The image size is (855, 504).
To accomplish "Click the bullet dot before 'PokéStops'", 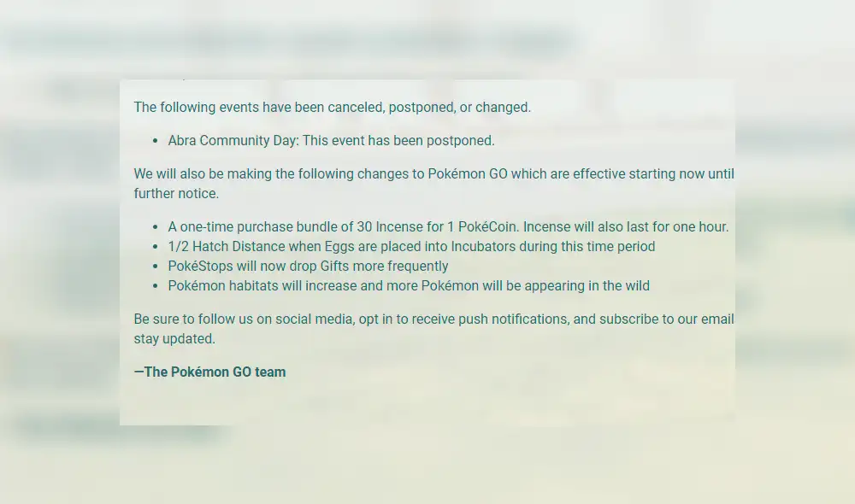I will pyautogui.click(x=155, y=267).
